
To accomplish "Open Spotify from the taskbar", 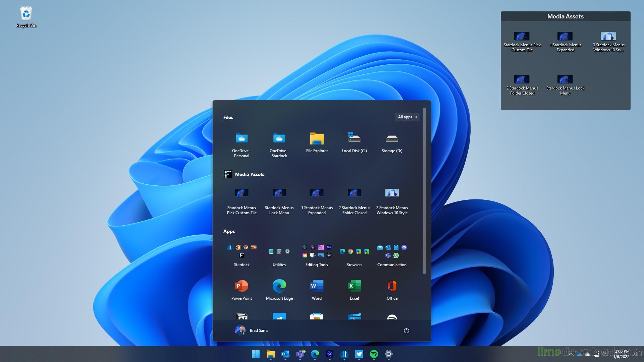I will coord(374,354).
